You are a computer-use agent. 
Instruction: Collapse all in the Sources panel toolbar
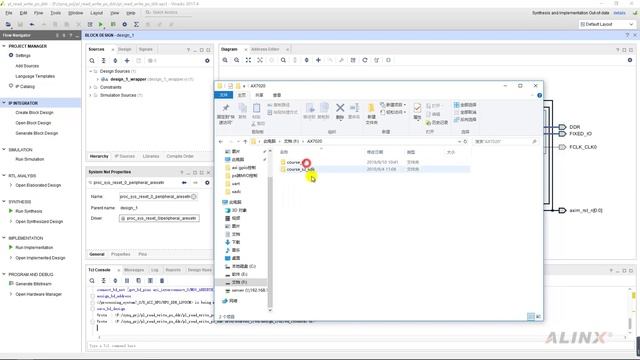(104, 60)
